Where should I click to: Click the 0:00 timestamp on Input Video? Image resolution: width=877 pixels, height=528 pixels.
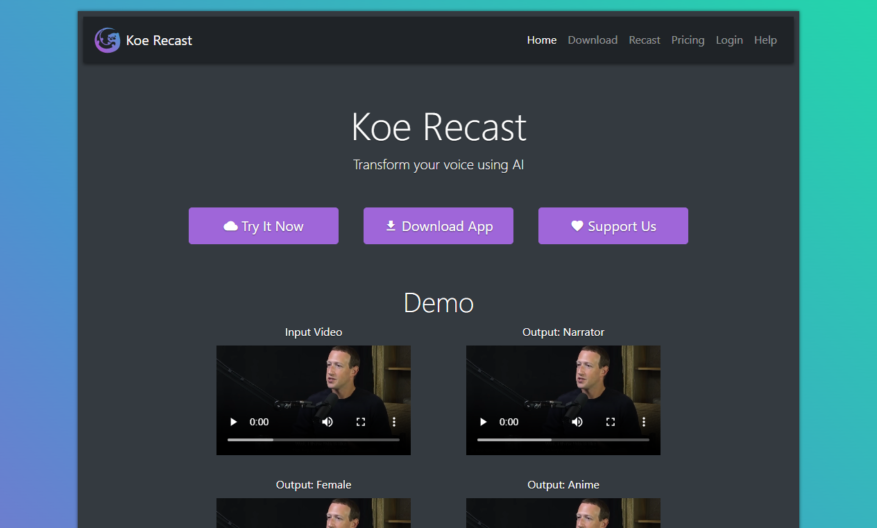click(259, 422)
